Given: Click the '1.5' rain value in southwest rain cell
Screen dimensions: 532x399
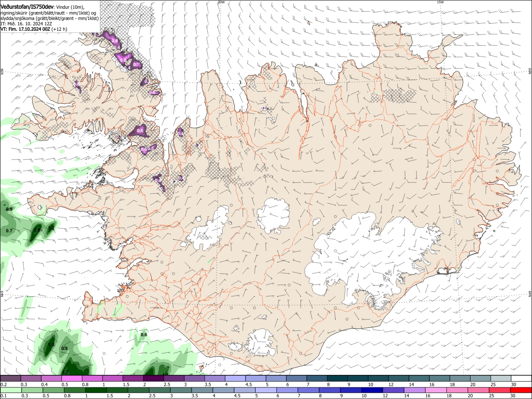Looking at the screenshot, I should [51, 345].
